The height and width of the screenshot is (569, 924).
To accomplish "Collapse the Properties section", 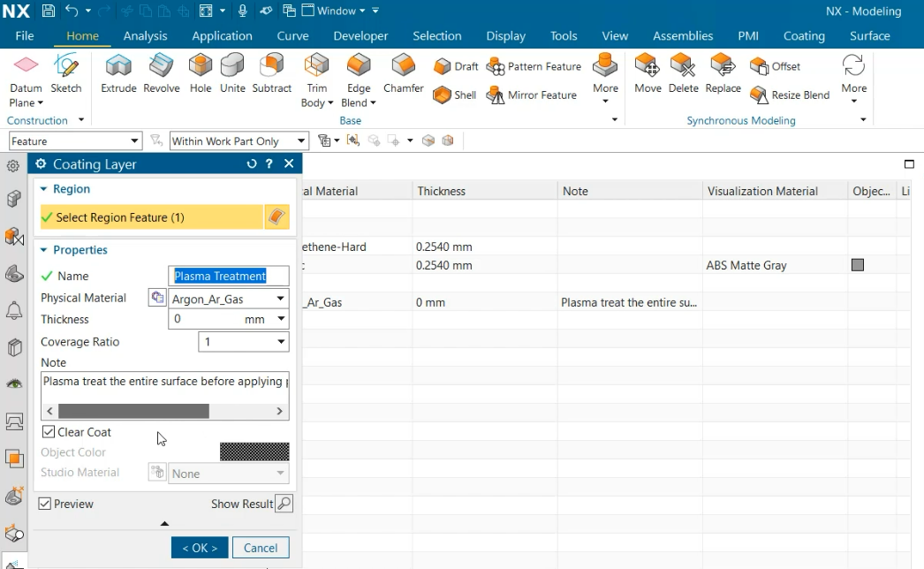I will (44, 250).
